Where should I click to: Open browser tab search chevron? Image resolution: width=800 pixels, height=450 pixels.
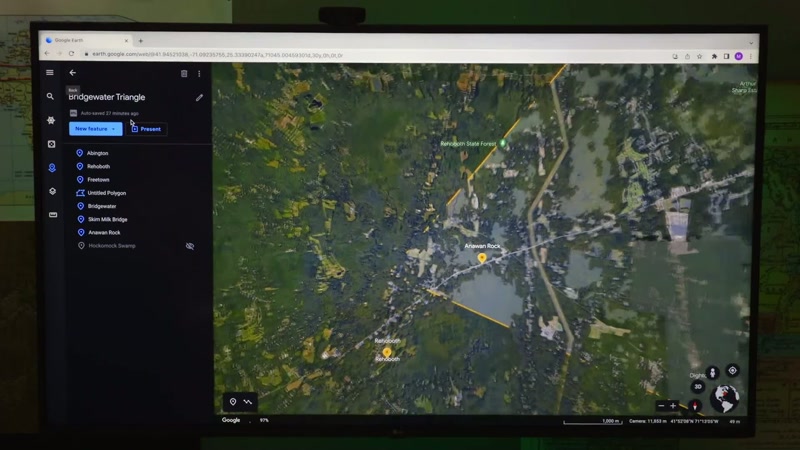[x=751, y=43]
